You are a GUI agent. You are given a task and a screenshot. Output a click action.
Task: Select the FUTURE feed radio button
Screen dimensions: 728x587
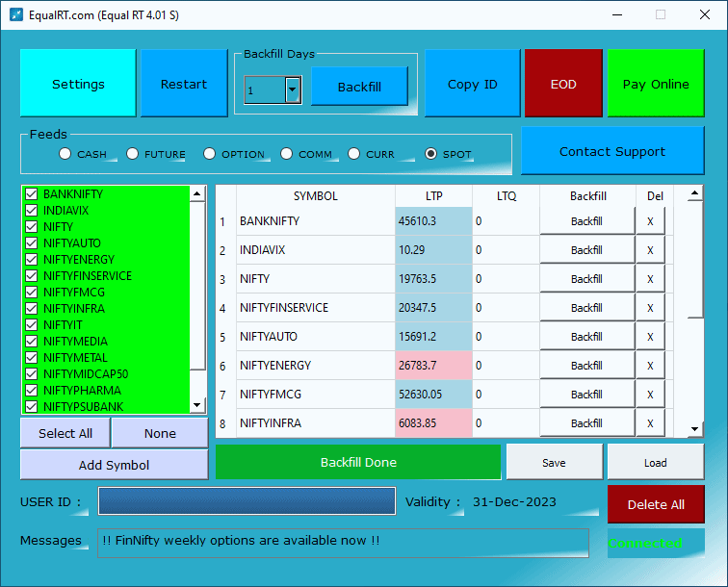(132, 154)
